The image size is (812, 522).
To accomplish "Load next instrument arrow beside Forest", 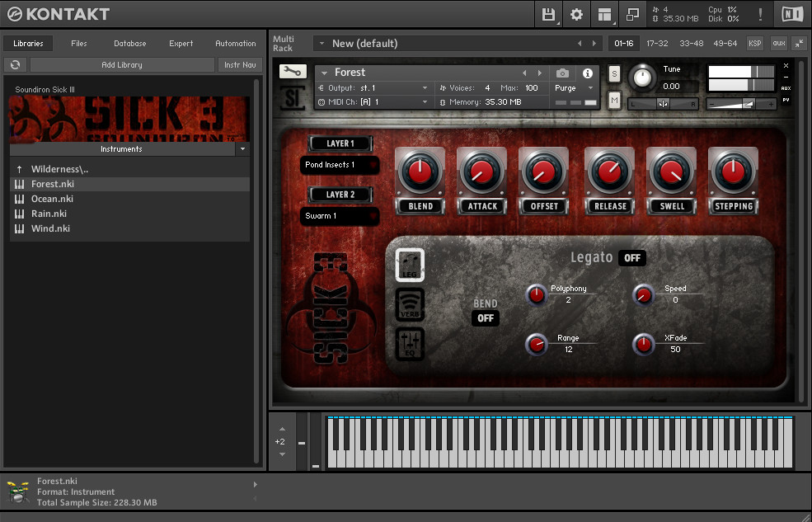I will 540,73.
